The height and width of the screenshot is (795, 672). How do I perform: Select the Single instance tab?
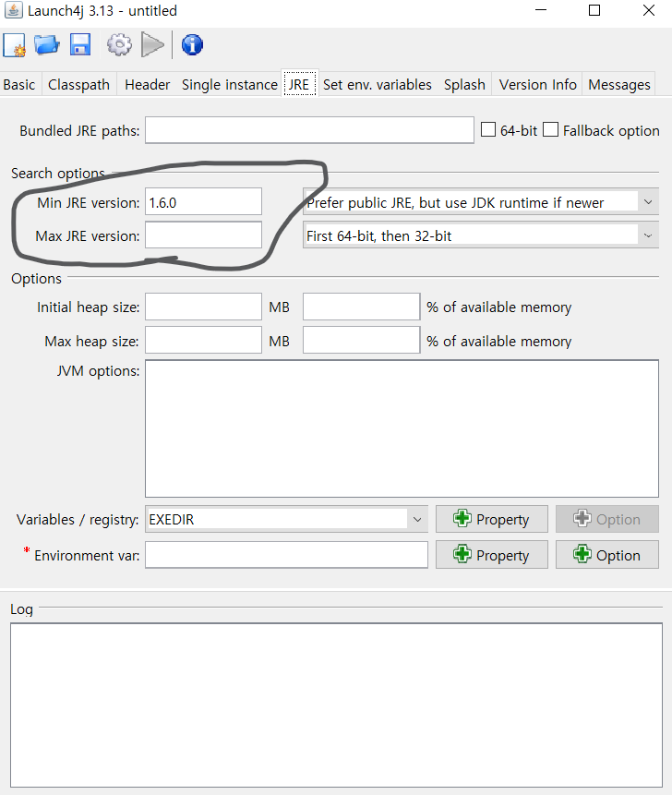pyautogui.click(x=230, y=85)
